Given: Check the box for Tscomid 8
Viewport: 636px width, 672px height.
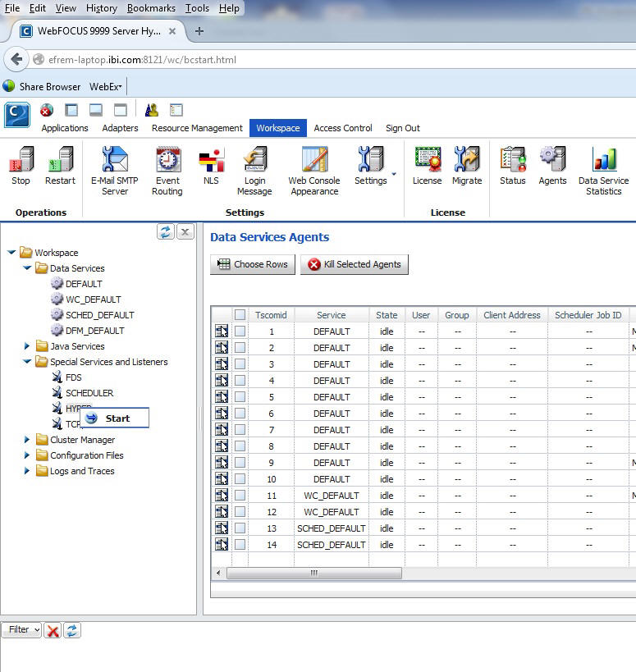Looking at the screenshot, I should coord(240,446).
